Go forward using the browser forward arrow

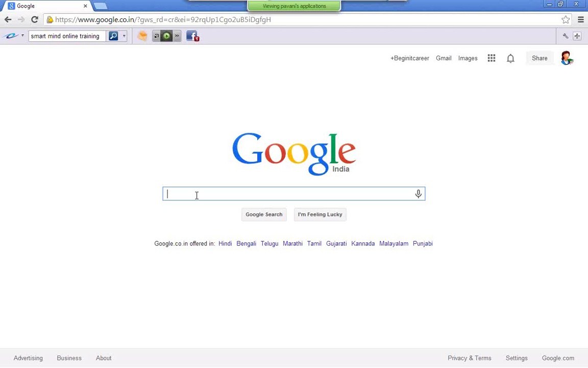[21, 19]
